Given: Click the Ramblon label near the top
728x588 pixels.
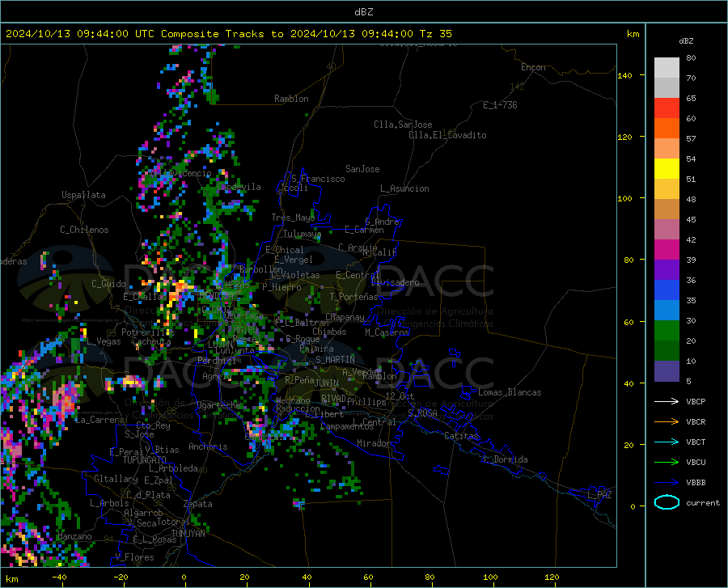Looking at the screenshot, I should [x=291, y=99].
